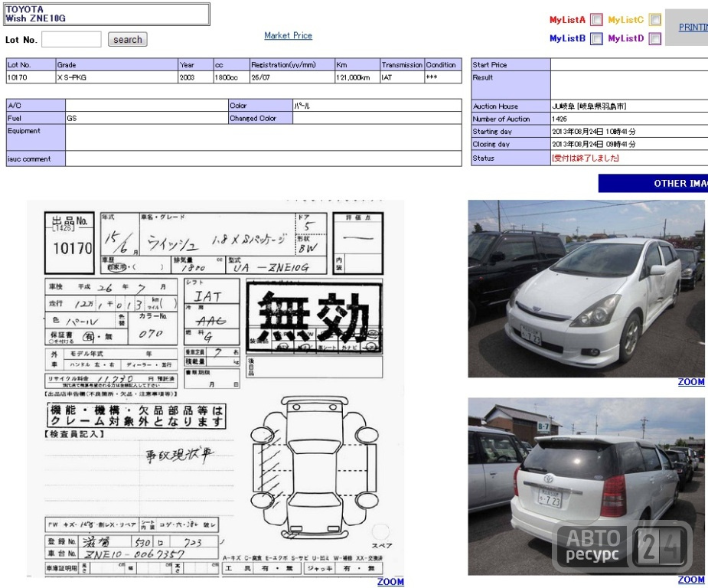
Task: Select Number of Auction value 1426
Action: coord(559,119)
